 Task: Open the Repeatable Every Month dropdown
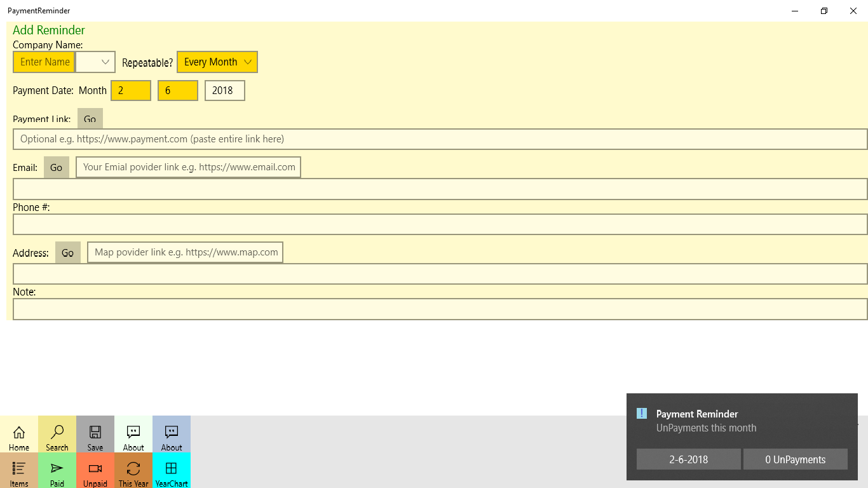[217, 62]
